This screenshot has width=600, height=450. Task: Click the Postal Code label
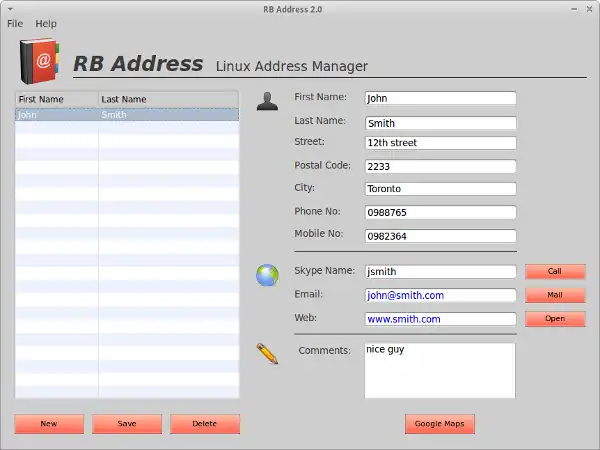click(x=322, y=165)
